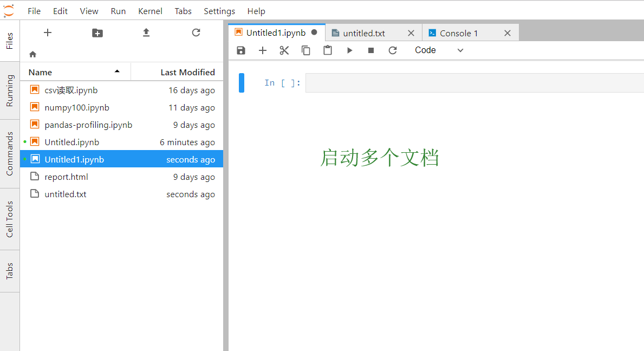The width and height of the screenshot is (644, 351).
Task: Paste cell from clipboard
Action: 328,50
